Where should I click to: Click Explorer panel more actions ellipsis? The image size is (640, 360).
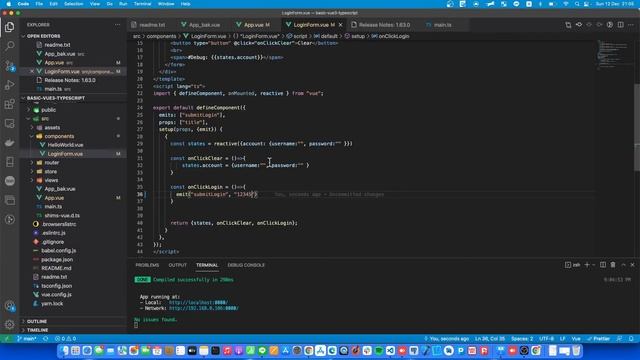pyautogui.click(x=118, y=25)
